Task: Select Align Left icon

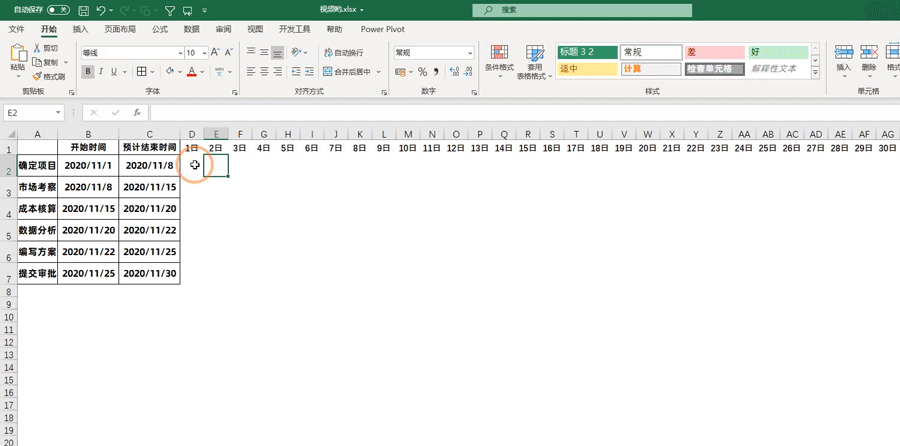Action: 251,72
